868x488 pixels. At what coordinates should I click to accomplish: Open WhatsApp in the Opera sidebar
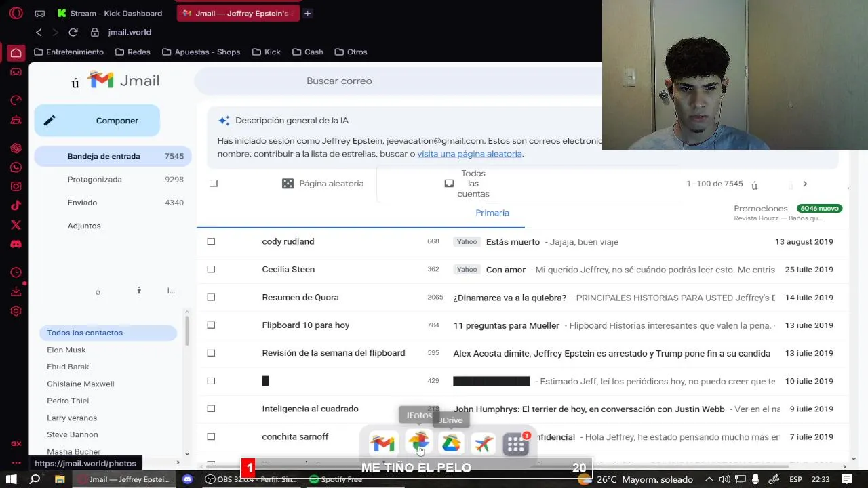click(x=16, y=167)
